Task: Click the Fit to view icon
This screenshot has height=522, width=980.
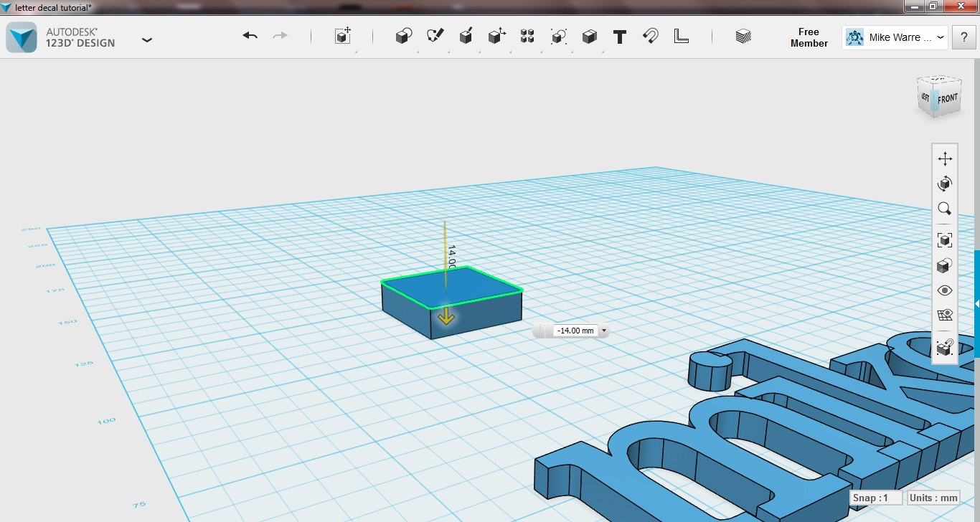Action: [945, 240]
